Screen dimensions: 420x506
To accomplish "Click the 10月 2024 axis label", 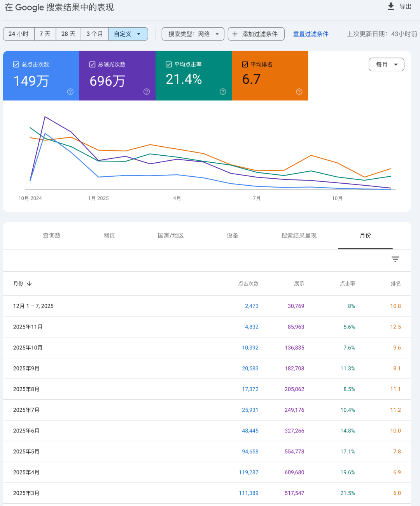I will point(30,198).
